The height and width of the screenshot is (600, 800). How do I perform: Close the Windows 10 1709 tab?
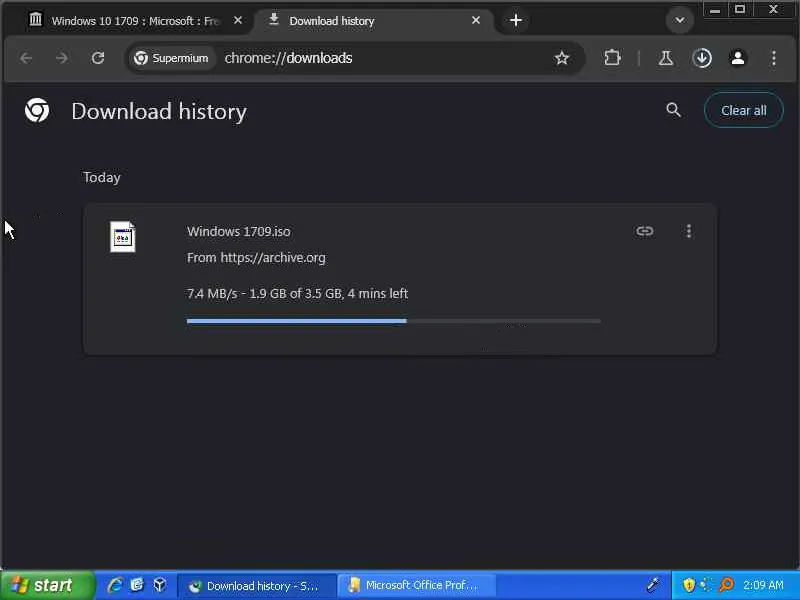(238, 20)
